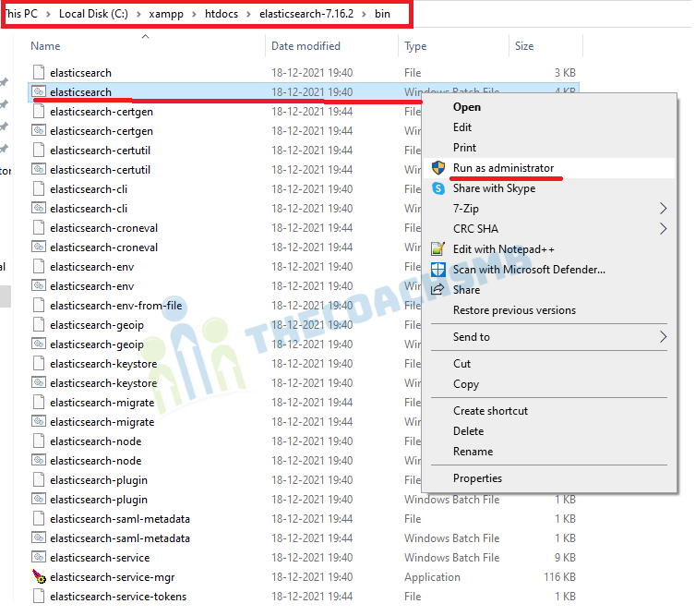
Task: Click the elasticsearch-service-tokens file icon
Action: pos(39,597)
